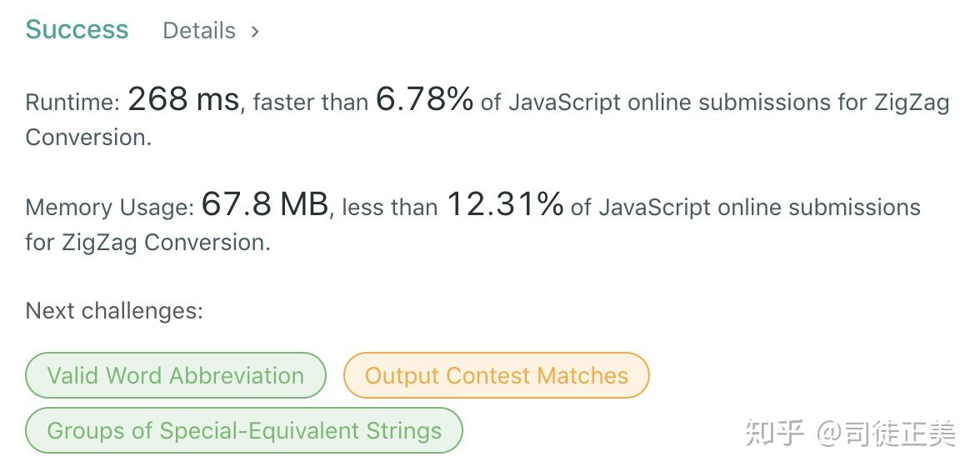Click the Next challenges label
The height and width of the screenshot is (472, 980).
tap(114, 311)
